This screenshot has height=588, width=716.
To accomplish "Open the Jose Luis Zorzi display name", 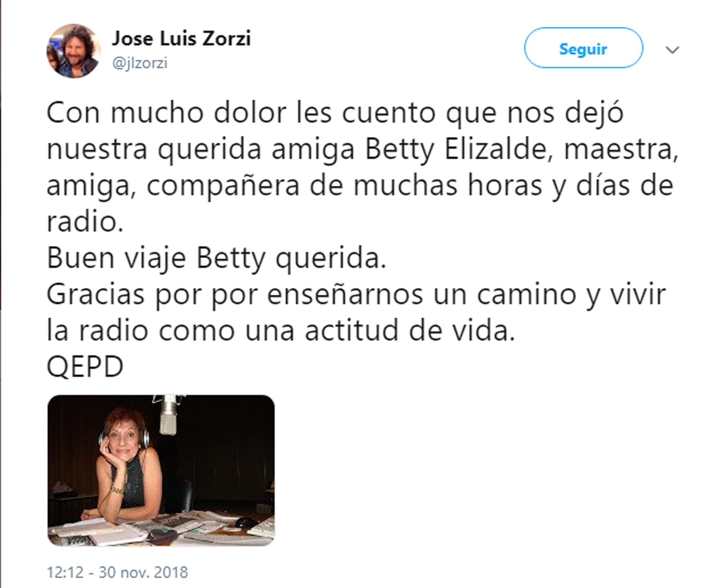I will click(182, 38).
